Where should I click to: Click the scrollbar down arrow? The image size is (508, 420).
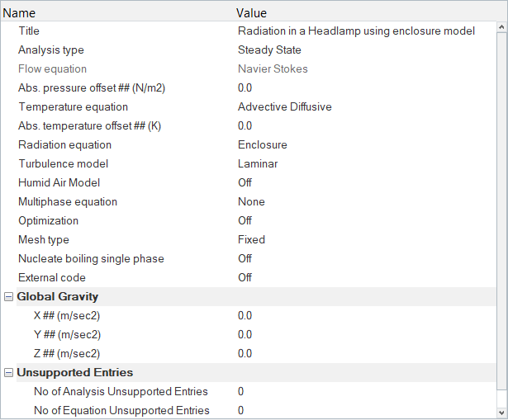pos(501,411)
